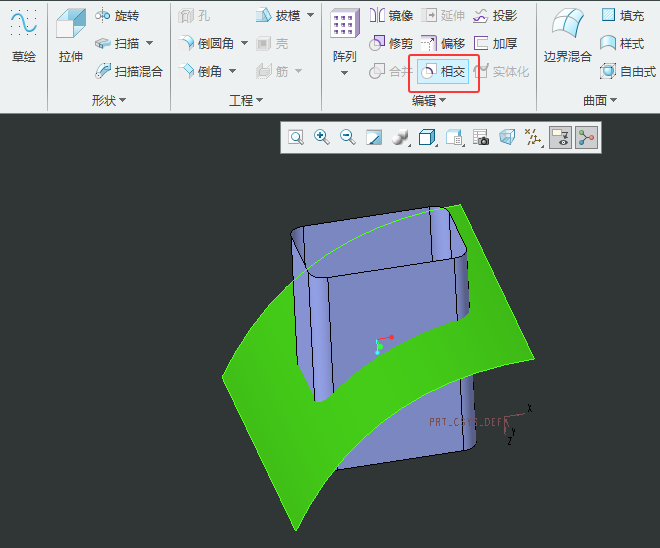The image size is (660, 548).
Task: Open 拔模 dropdown arrow
Action: (x=311, y=16)
